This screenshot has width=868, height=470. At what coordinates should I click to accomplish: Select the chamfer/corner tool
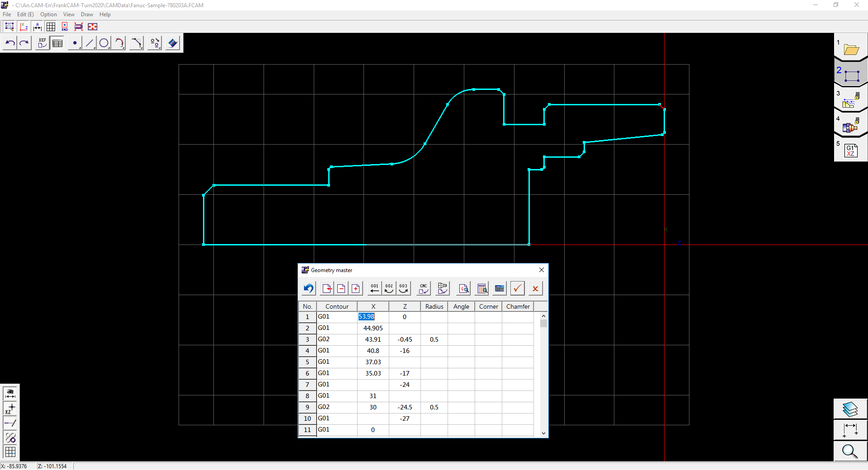click(137, 43)
